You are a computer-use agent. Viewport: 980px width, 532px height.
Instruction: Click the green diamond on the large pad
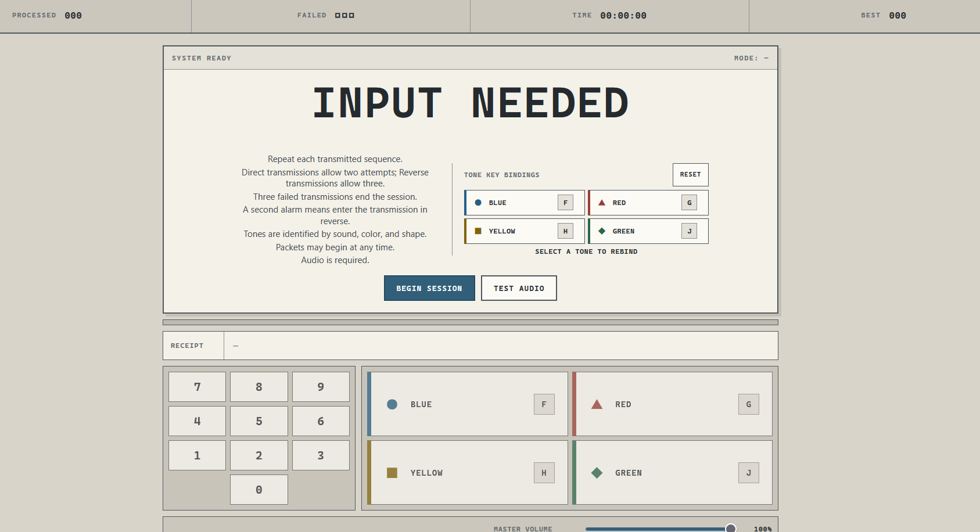coord(597,473)
